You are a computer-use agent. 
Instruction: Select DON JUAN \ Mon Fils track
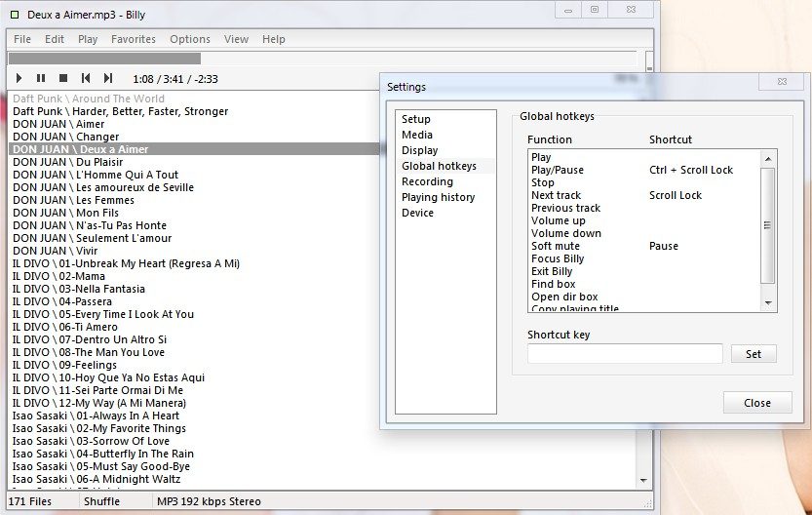point(65,213)
